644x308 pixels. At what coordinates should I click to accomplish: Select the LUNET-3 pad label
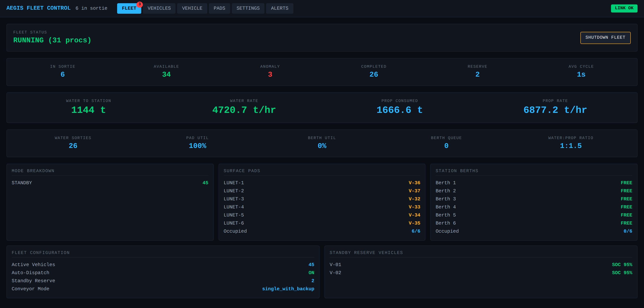click(234, 199)
